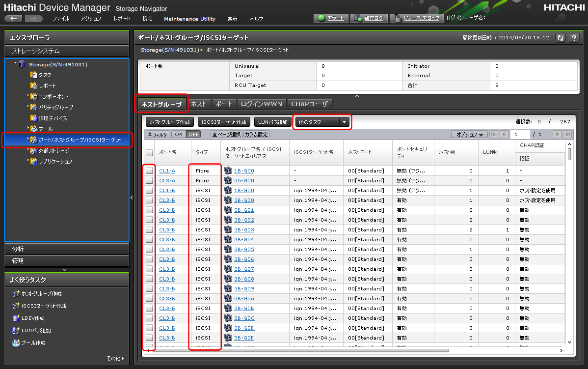This screenshot has height=369, width=588.
Task: Switch to the ホスト tab
Action: coord(199,104)
